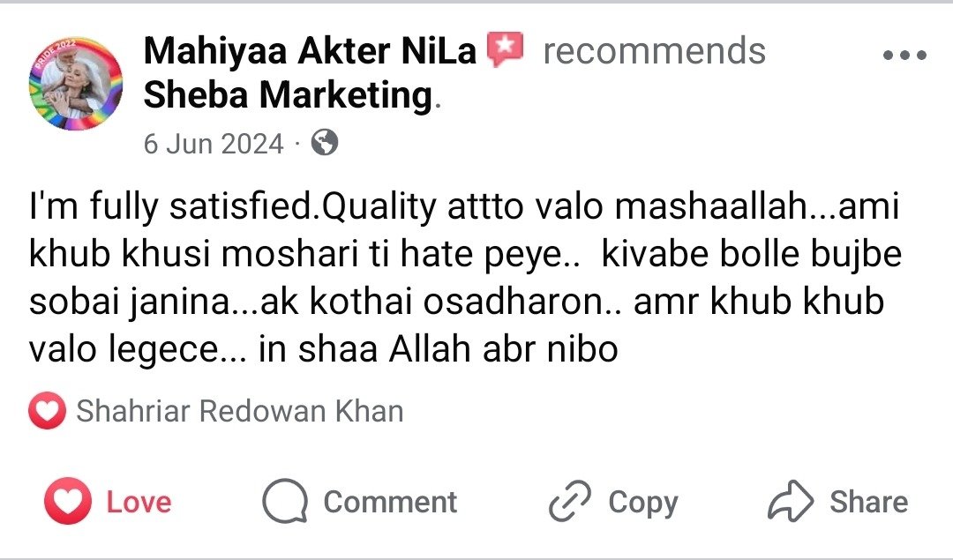Click the Comment speech bubble icon
The height and width of the screenshot is (560, 953).
click(x=284, y=503)
